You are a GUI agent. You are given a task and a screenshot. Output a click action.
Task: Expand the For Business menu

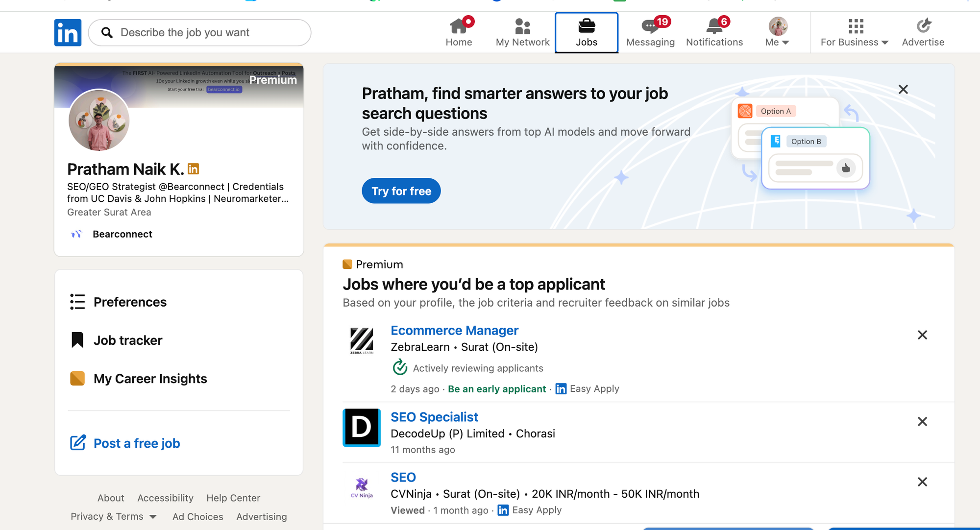point(855,32)
